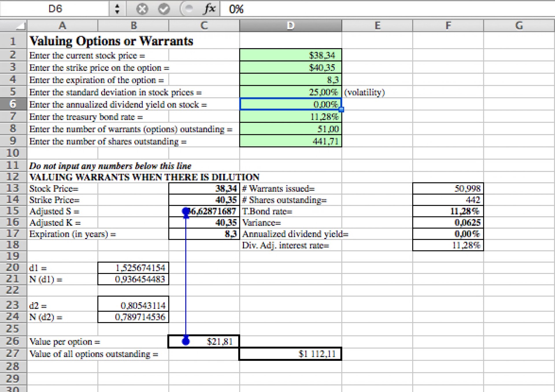Select the Strike Price value 40,35 in row 14

(204, 200)
